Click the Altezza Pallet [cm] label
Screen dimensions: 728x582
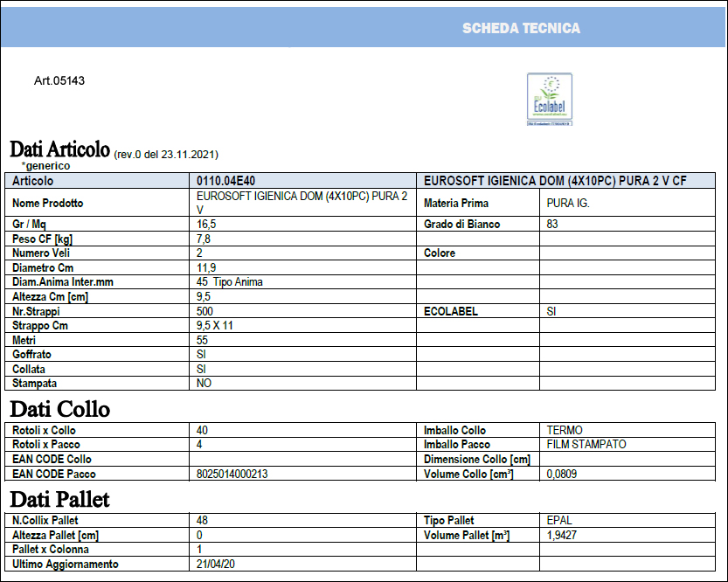(55, 535)
